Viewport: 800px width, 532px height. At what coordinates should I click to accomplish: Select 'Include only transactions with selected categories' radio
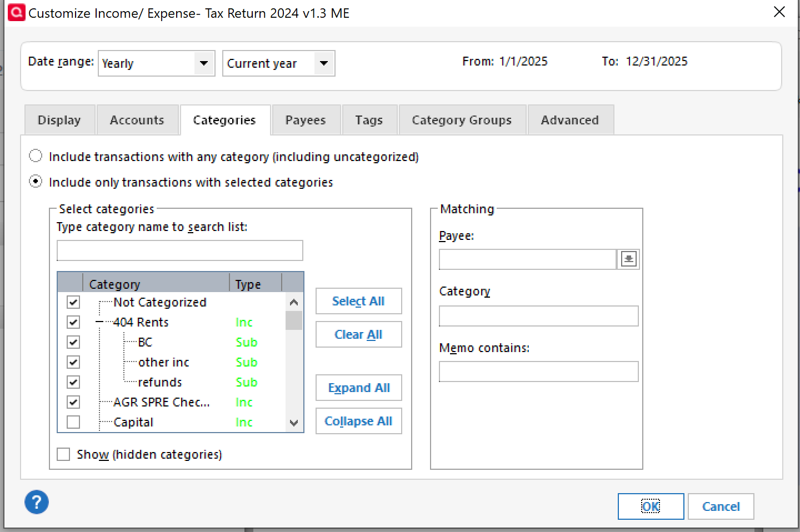36,182
